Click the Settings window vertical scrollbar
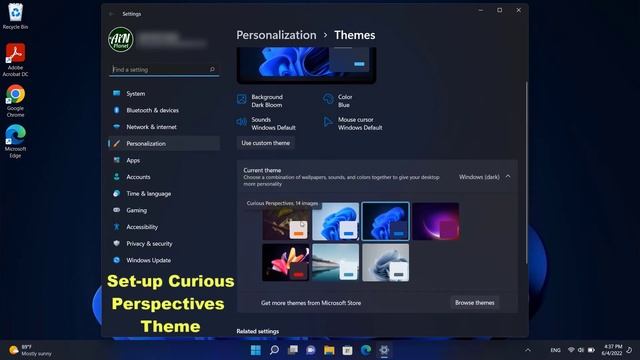 point(527,172)
